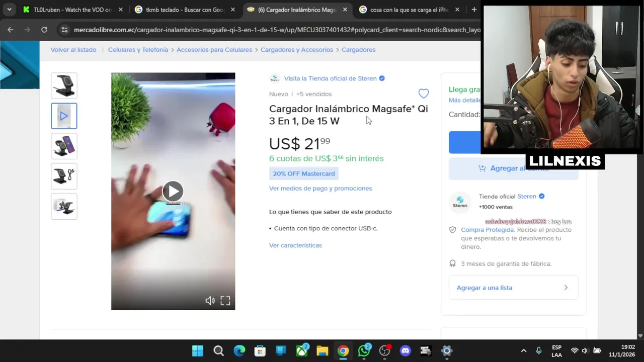Viewport: 644px width, 362px height.
Task: Switch to the iPhone charger search tab
Action: point(410,10)
